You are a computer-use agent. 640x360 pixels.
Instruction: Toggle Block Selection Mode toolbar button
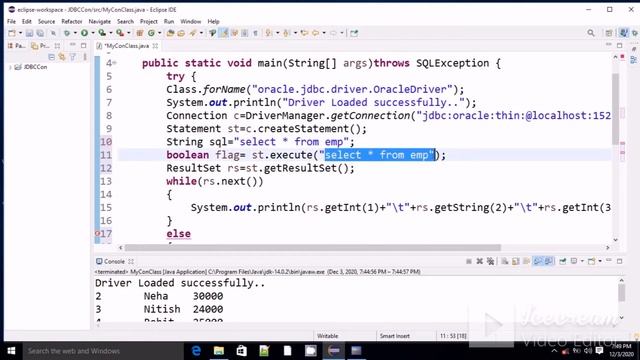[x=244, y=33]
